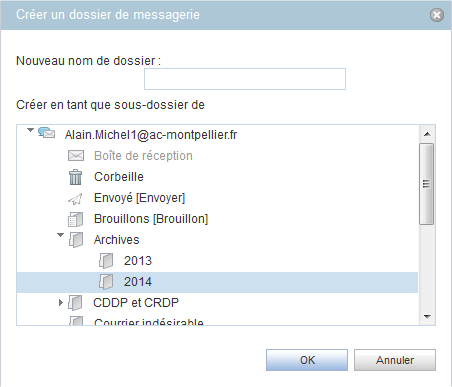Click the folder icon beside CDDP et CRDP
Screen dimensions: 452x387
pyautogui.click(x=75, y=303)
